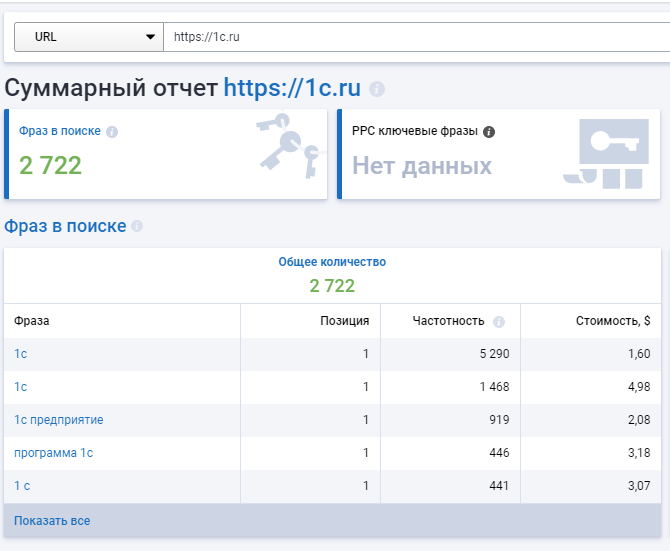Click info icon in the 'Частотность' column header
The image size is (670, 551).
click(499, 322)
